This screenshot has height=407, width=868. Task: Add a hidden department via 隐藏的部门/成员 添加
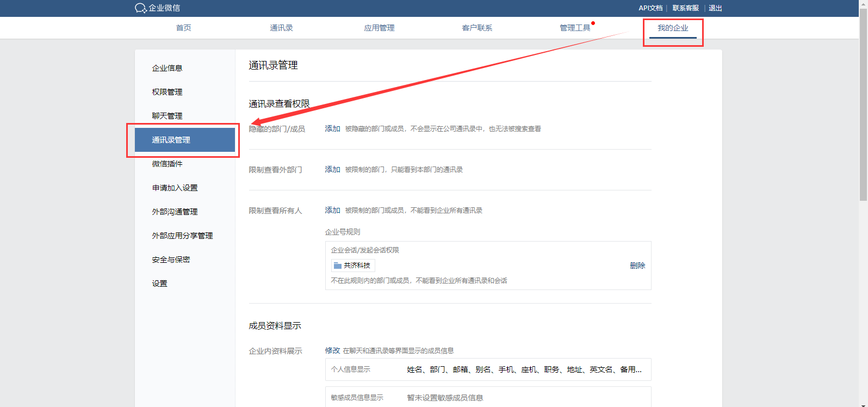click(x=332, y=129)
